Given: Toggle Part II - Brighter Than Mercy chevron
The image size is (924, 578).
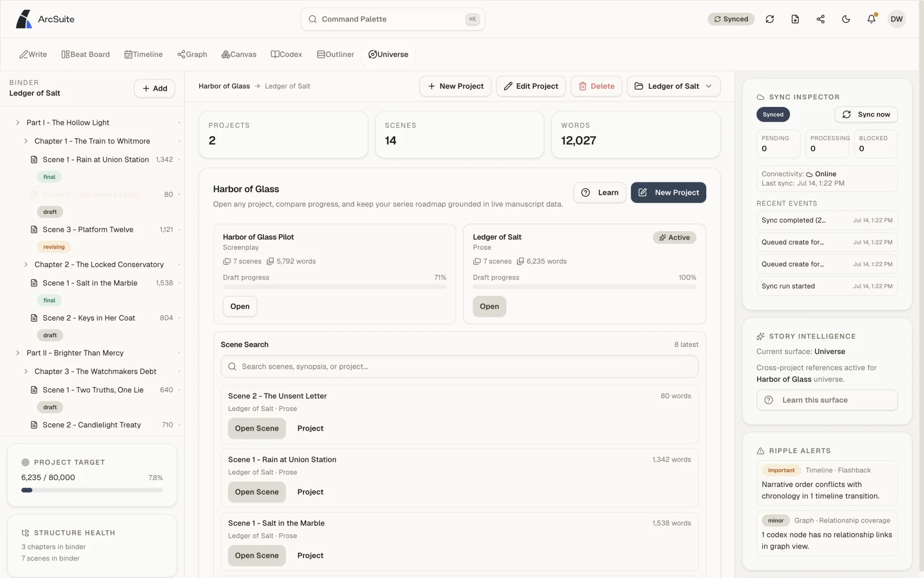Looking at the screenshot, I should tap(17, 353).
